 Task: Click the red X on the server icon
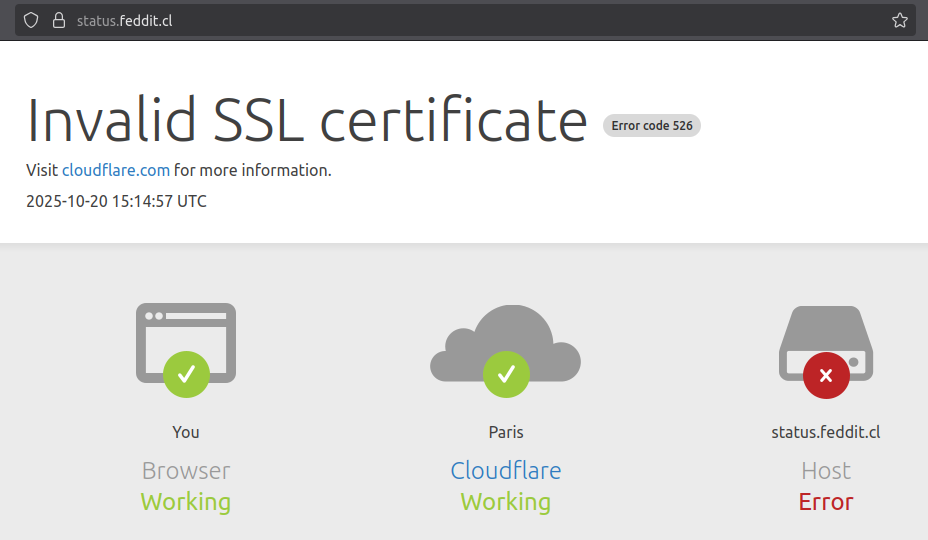tap(826, 376)
